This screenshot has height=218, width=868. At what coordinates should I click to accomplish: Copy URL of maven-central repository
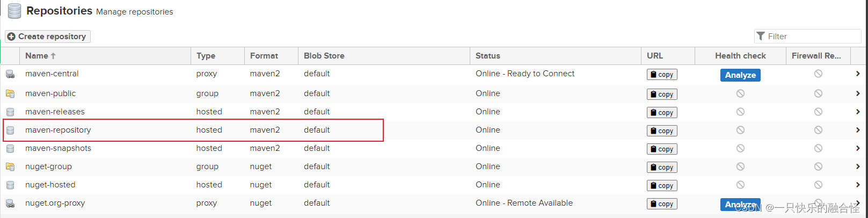[x=662, y=75]
